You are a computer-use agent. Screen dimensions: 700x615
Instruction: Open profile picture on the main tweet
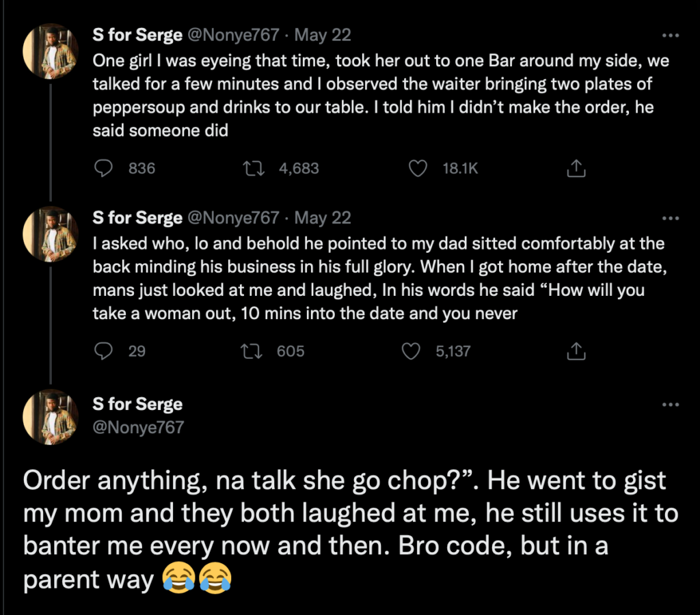(51, 417)
